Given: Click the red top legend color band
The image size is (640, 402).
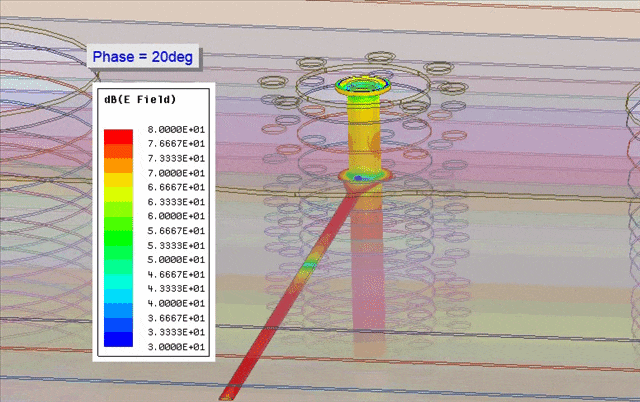Looking at the screenshot, I should click(118, 137).
